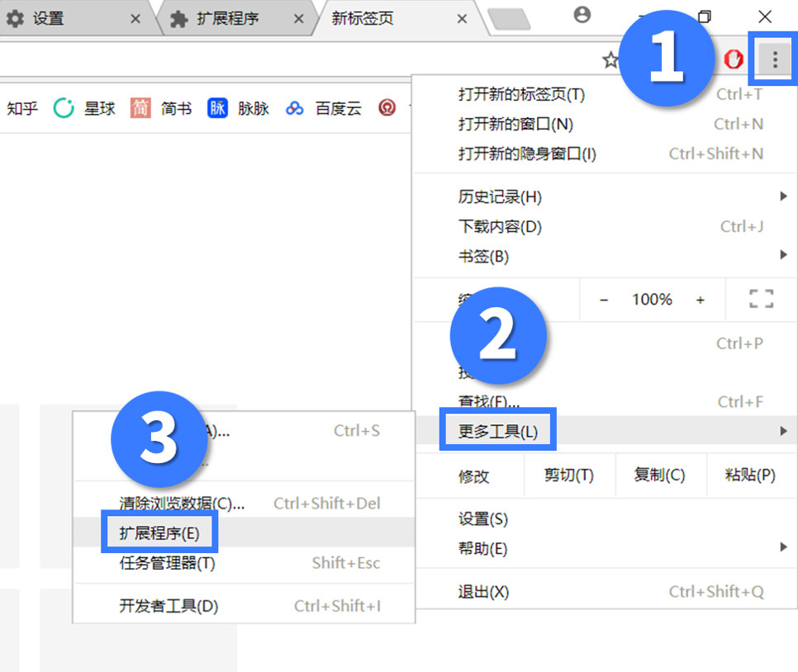Open 开发者工具(D)
The width and height of the screenshot is (798, 672).
click(x=168, y=606)
